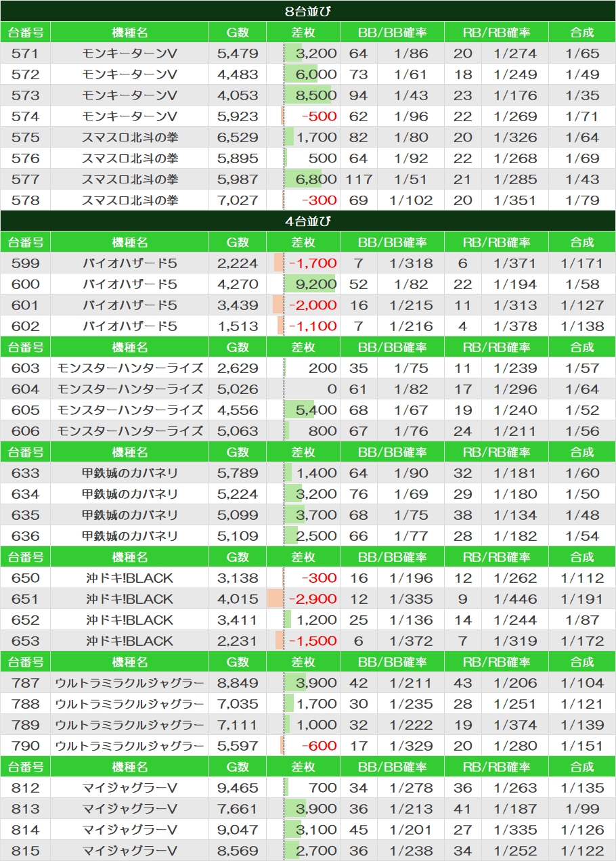Screen dimensions: 616x861
Task: Select the 6,529 game count in row 575
Action: (238, 137)
